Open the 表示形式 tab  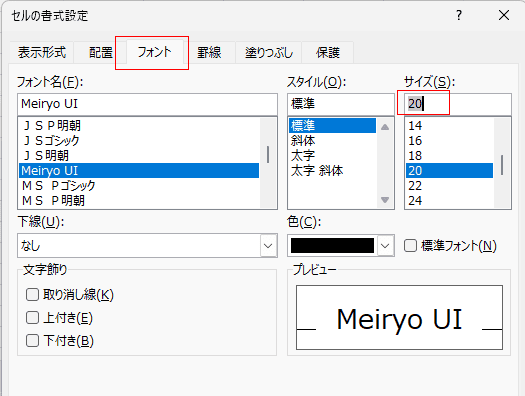click(x=42, y=52)
